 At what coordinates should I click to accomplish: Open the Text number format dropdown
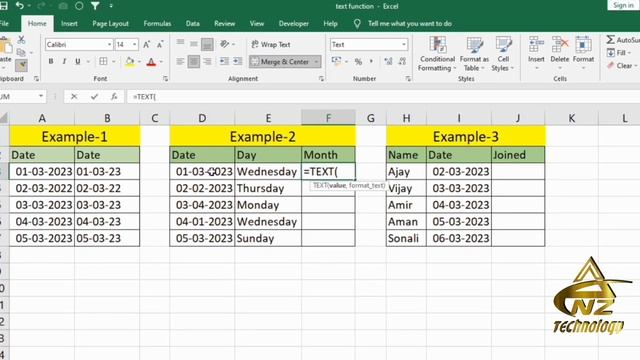click(403, 44)
